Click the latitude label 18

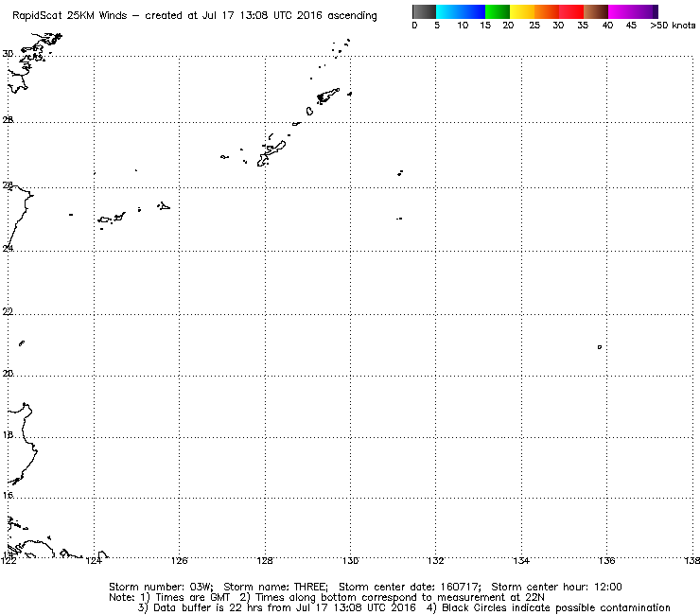pyautogui.click(x=8, y=434)
